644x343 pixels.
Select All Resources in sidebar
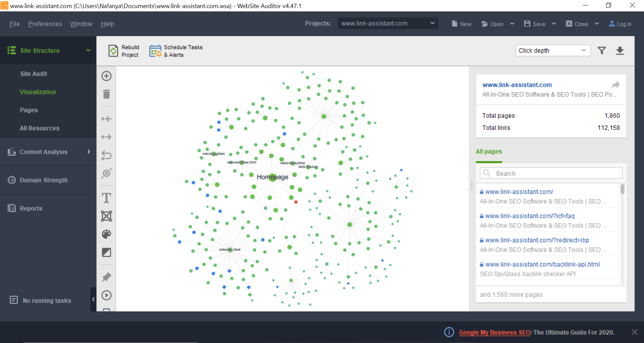(40, 128)
